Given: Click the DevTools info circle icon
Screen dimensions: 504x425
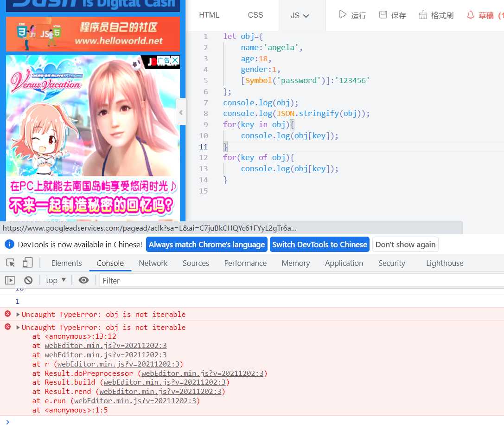Looking at the screenshot, I should [9, 244].
